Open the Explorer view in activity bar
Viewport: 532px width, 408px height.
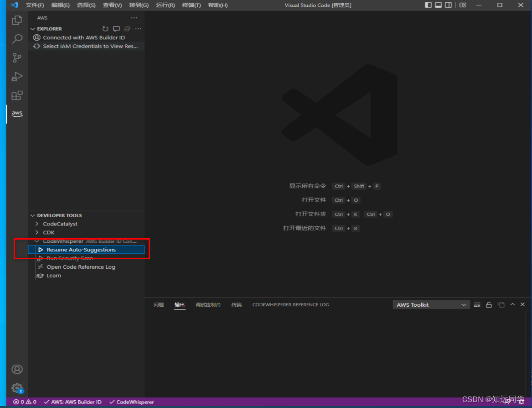point(16,21)
